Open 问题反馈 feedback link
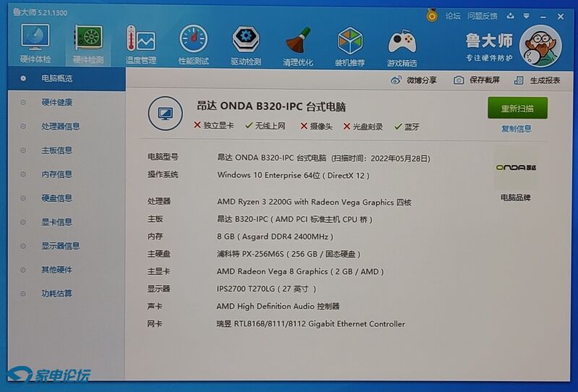The image size is (578, 392). 483,16
